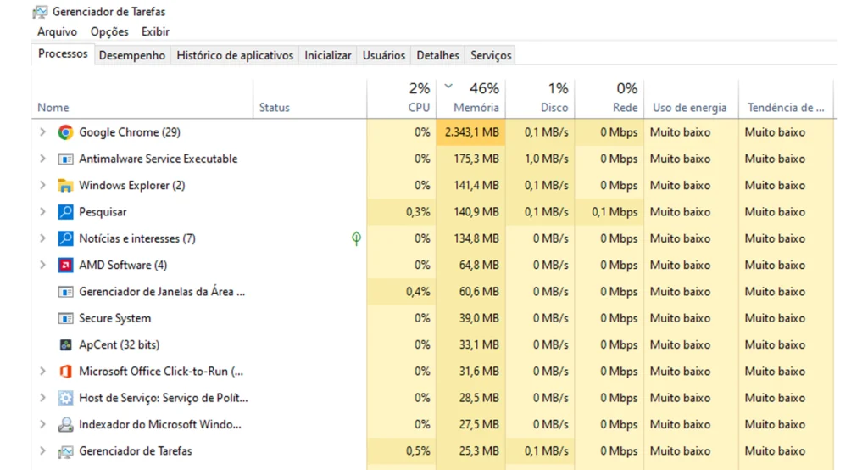Open the Usuários tab
This screenshot has width=868, height=470.
pos(384,55)
